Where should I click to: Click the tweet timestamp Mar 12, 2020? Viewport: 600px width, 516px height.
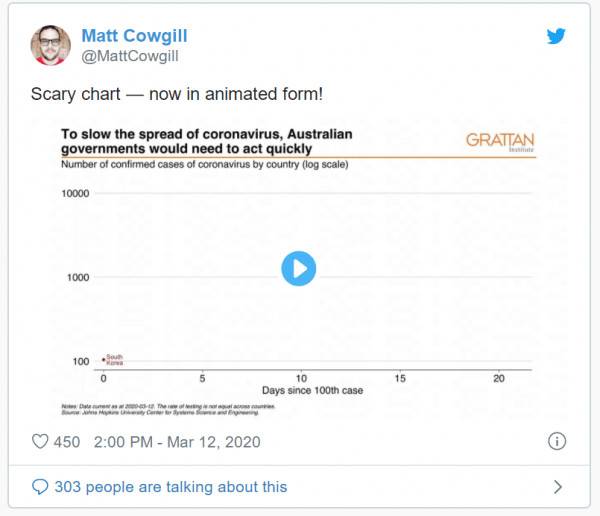tap(177, 442)
